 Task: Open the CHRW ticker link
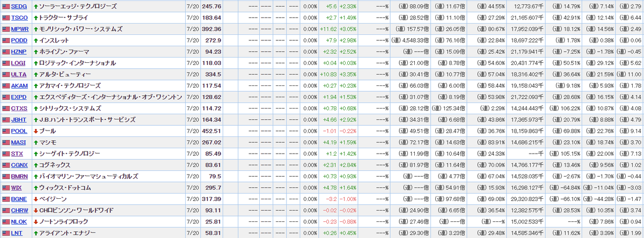[x=19, y=210]
